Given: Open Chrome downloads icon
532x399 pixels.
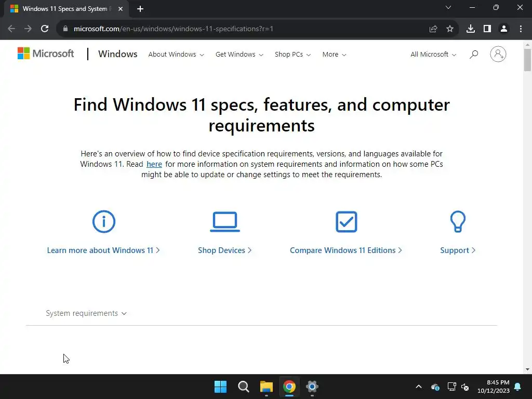Looking at the screenshot, I should (x=471, y=29).
